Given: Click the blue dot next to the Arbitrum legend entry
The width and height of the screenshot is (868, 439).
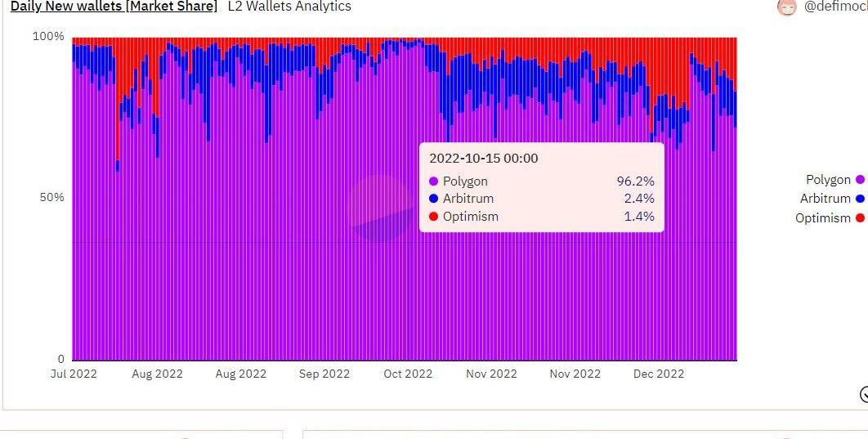Looking at the screenshot, I should [x=860, y=198].
